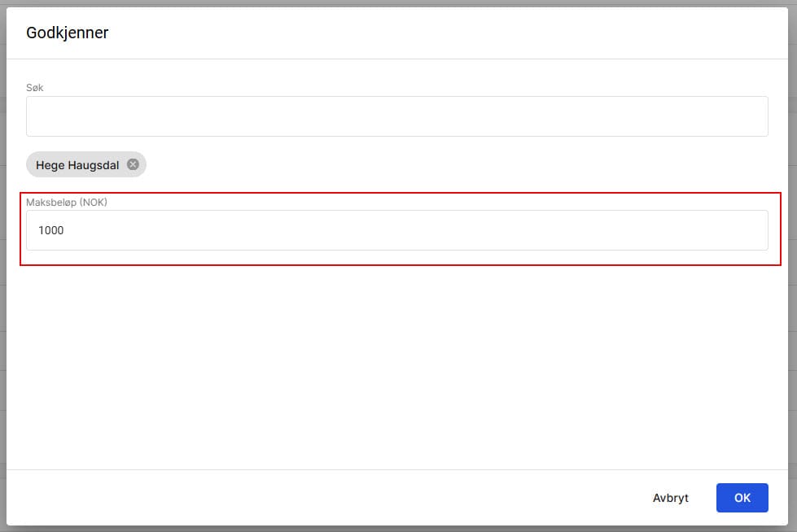
Task: Select the empty search box under Søk
Action: [396, 116]
